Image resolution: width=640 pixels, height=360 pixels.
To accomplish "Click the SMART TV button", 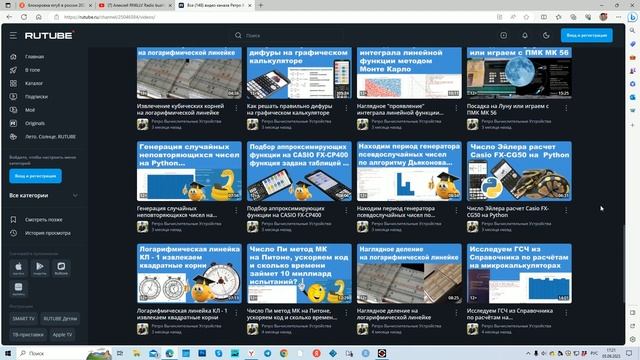I will tap(24, 318).
